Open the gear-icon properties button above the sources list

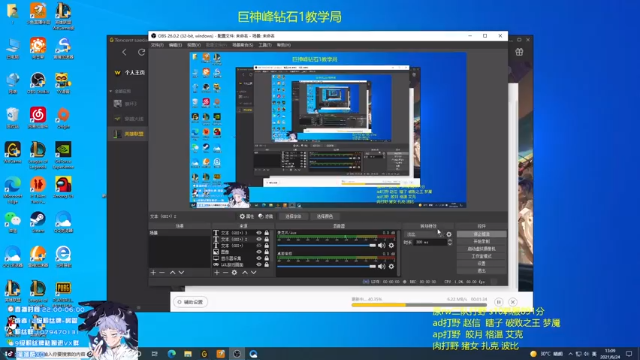[247, 216]
